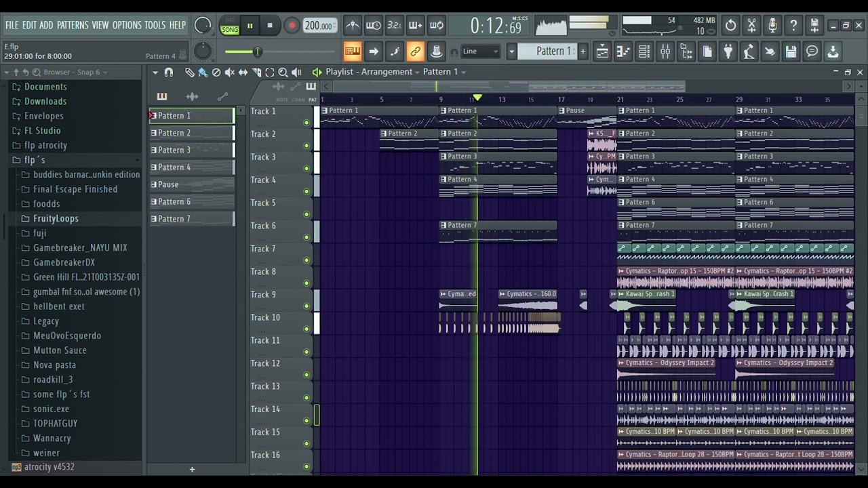The image size is (868, 488).
Task: Mute Track 1 via its green LED
Action: coord(307,123)
